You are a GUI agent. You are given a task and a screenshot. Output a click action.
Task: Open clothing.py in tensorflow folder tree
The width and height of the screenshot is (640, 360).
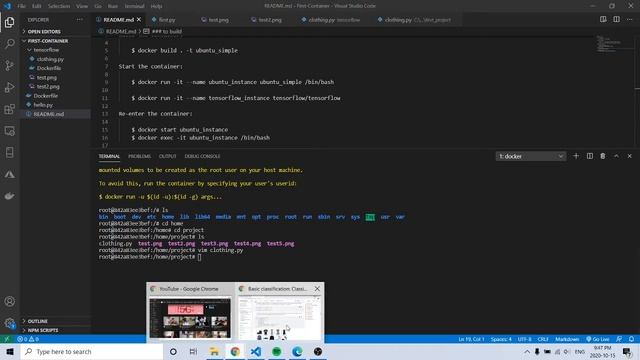(50, 59)
